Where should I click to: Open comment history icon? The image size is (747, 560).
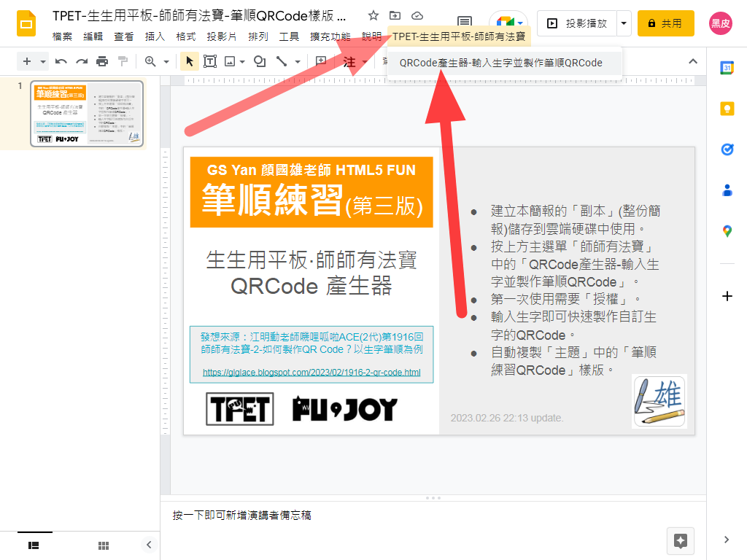465,22
